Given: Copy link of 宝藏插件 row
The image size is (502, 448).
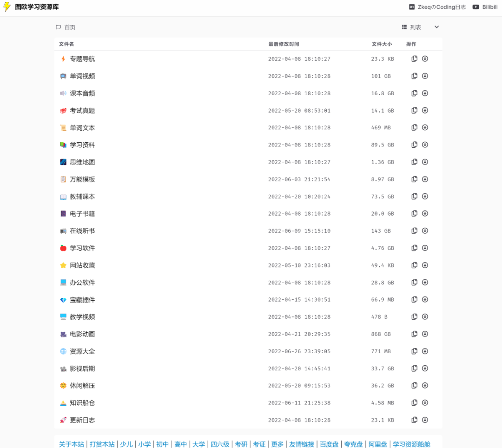Looking at the screenshot, I should [x=414, y=300].
